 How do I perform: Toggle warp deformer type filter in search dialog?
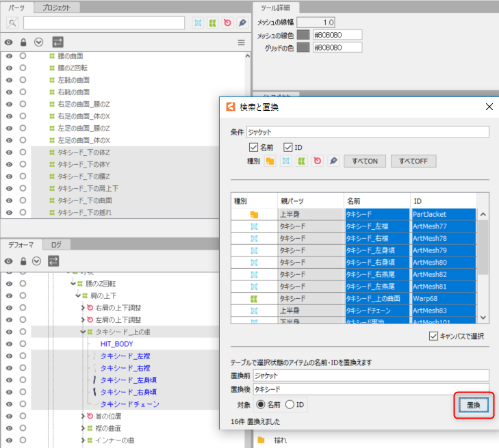coord(301,161)
